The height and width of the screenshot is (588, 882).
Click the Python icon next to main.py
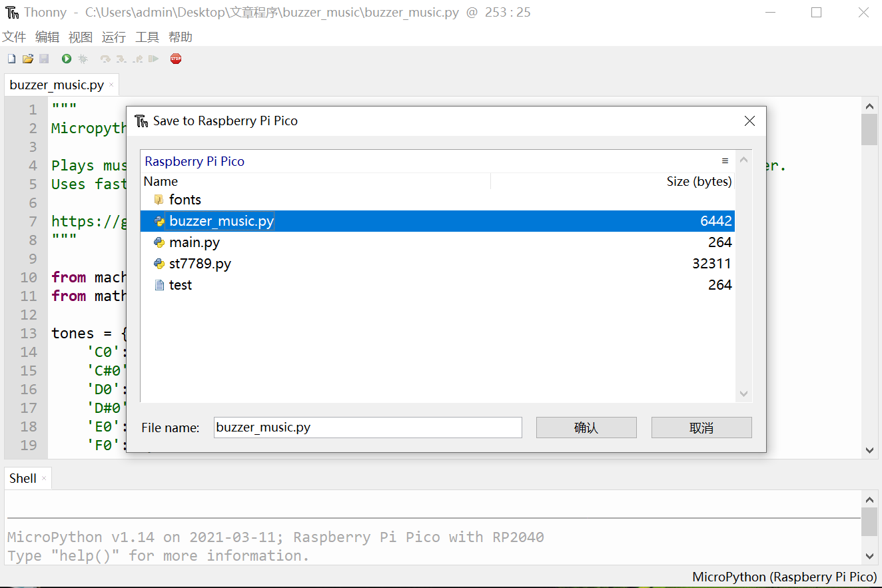click(x=159, y=243)
